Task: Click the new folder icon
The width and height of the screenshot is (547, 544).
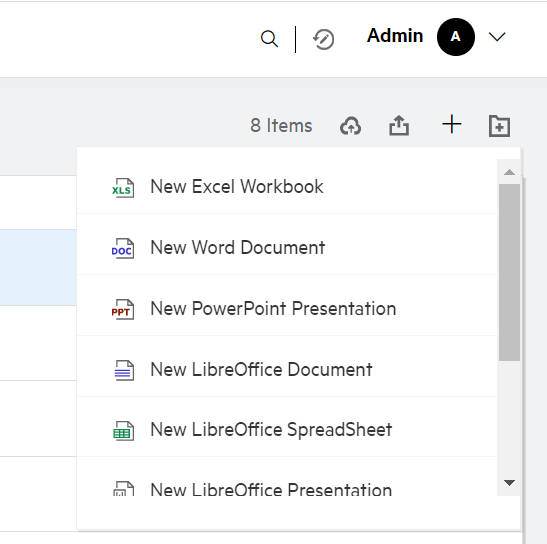Action: [499, 126]
